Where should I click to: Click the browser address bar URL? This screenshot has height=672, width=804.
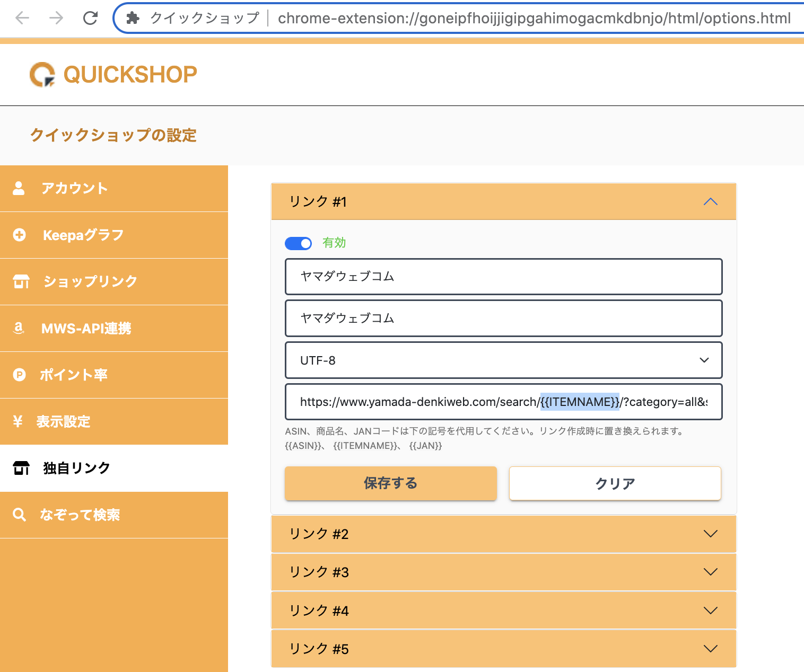tap(534, 19)
